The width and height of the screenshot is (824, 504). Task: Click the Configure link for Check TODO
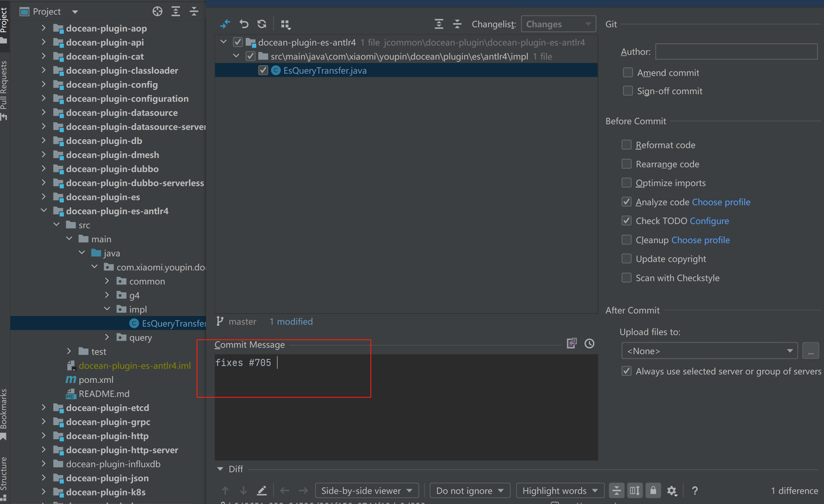tap(709, 221)
